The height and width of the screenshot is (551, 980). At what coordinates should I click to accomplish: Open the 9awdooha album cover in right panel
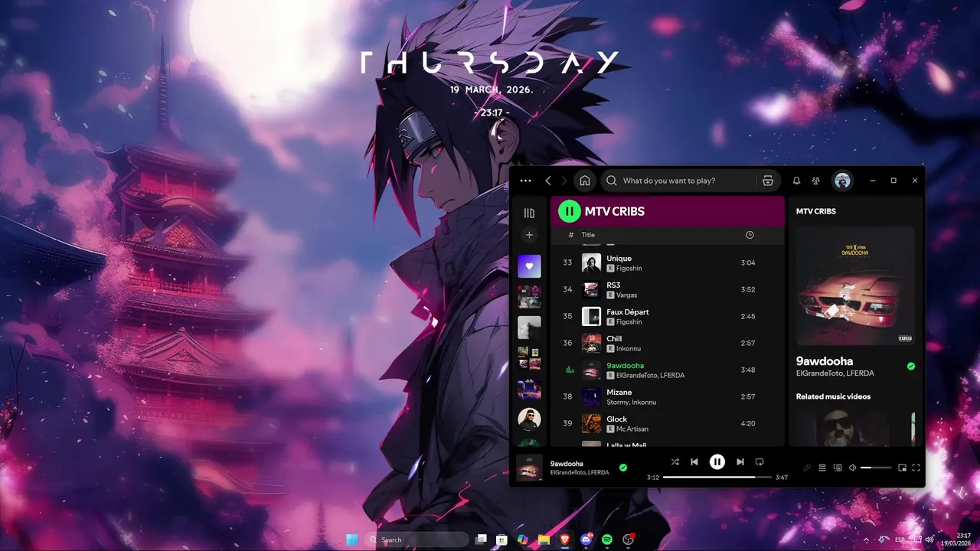(x=855, y=285)
